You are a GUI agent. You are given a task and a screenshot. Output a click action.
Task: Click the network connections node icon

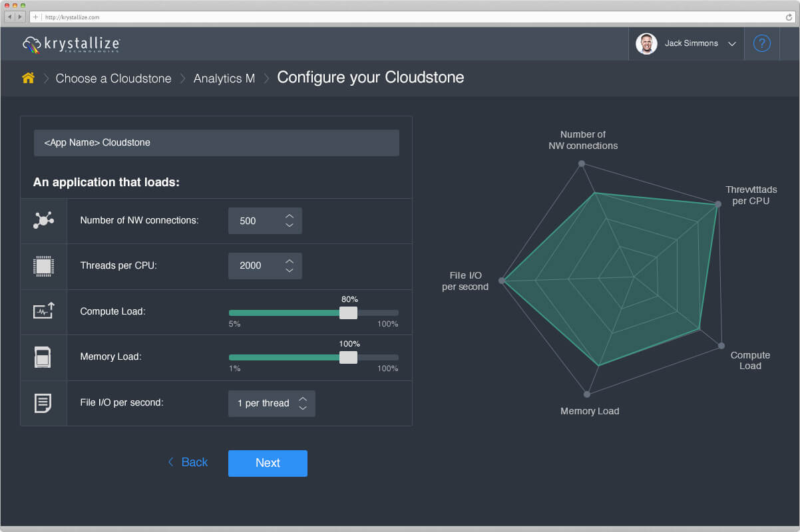click(43, 220)
